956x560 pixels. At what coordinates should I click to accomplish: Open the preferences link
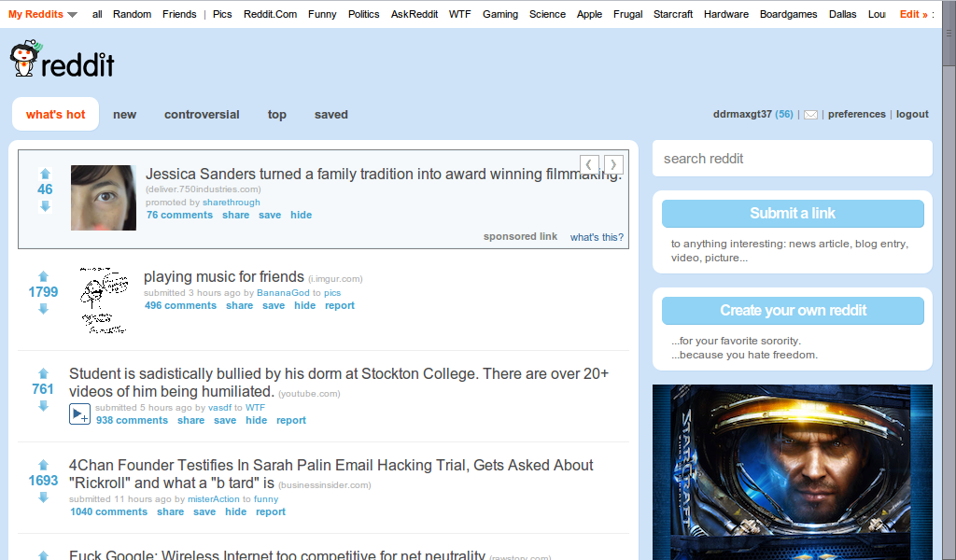pos(857,114)
